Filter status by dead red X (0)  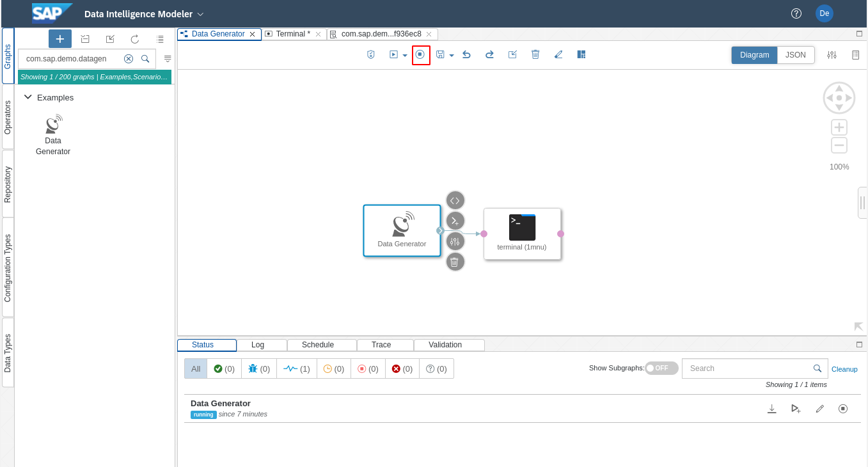pos(402,368)
